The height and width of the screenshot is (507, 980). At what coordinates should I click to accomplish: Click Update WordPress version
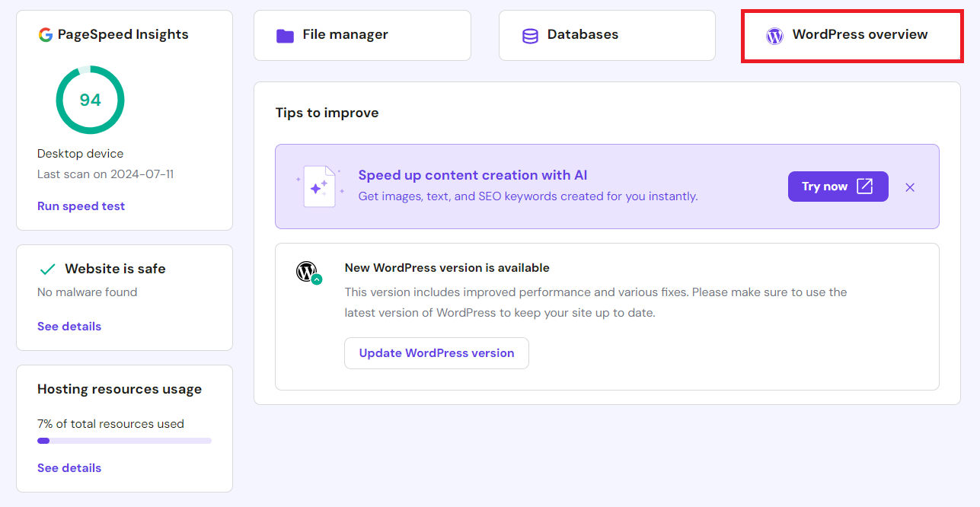tap(436, 352)
